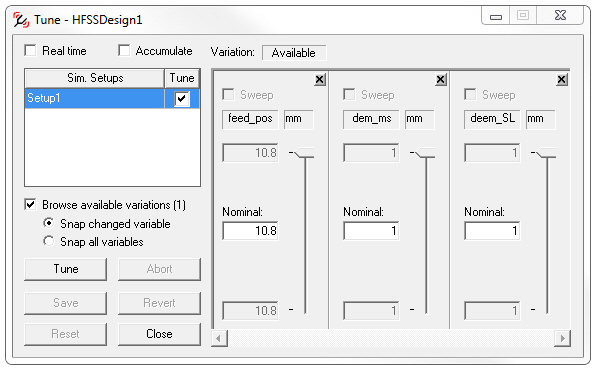Viewport: 600px width, 368px height.
Task: Click the HFSS Tune window title icon
Action: tap(21, 20)
